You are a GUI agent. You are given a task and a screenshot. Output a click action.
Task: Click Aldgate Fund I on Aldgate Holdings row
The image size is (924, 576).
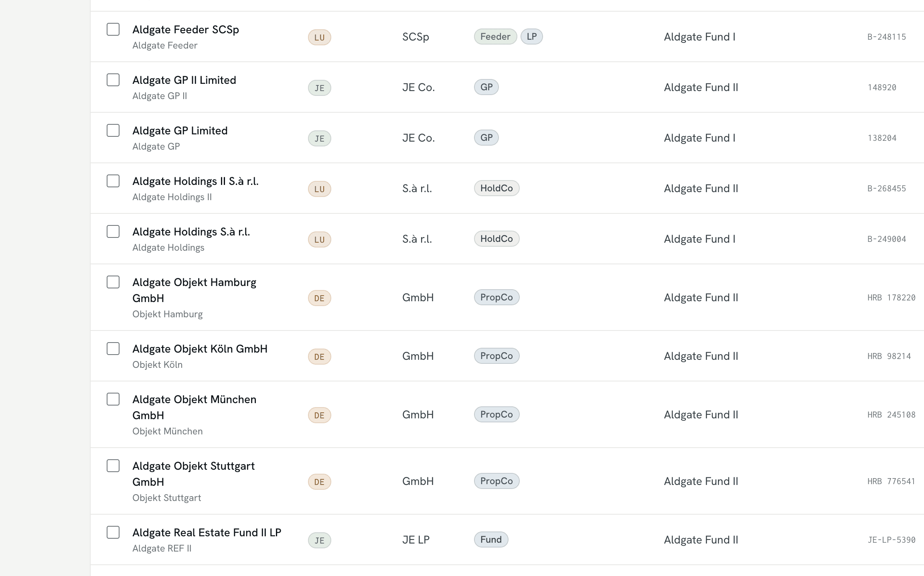pos(700,239)
